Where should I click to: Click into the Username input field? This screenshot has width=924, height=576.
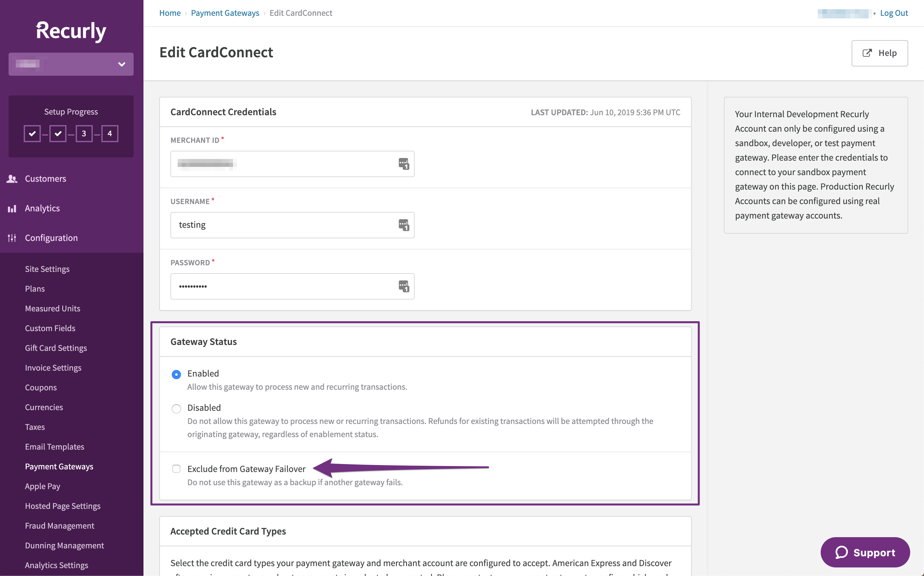click(x=282, y=225)
